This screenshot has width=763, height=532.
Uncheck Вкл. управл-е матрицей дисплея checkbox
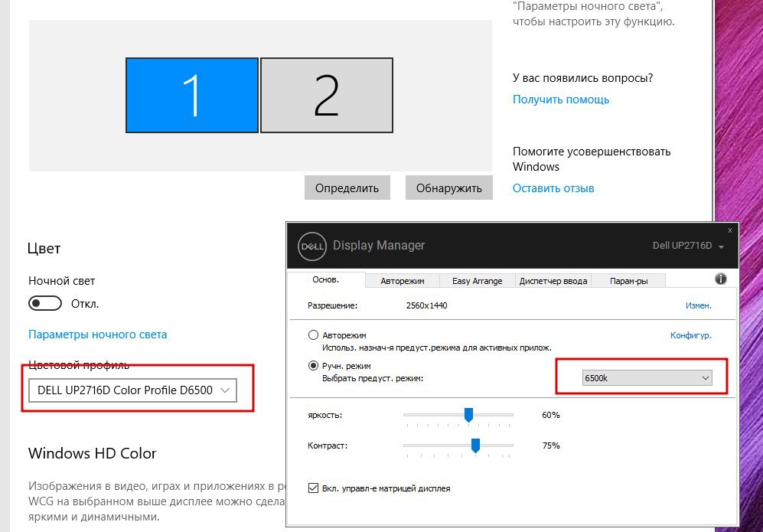[x=313, y=488]
